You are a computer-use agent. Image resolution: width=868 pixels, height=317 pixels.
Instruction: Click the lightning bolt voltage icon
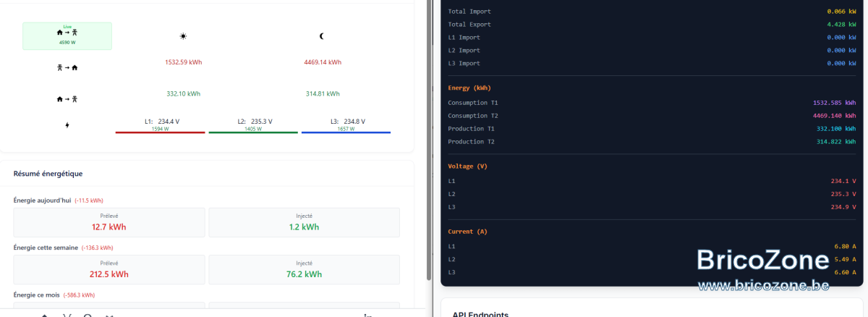coord(67,125)
